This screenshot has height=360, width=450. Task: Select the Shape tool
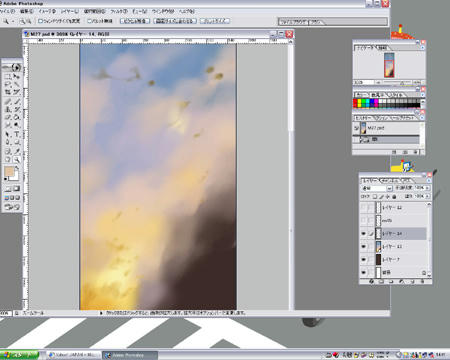point(16,143)
